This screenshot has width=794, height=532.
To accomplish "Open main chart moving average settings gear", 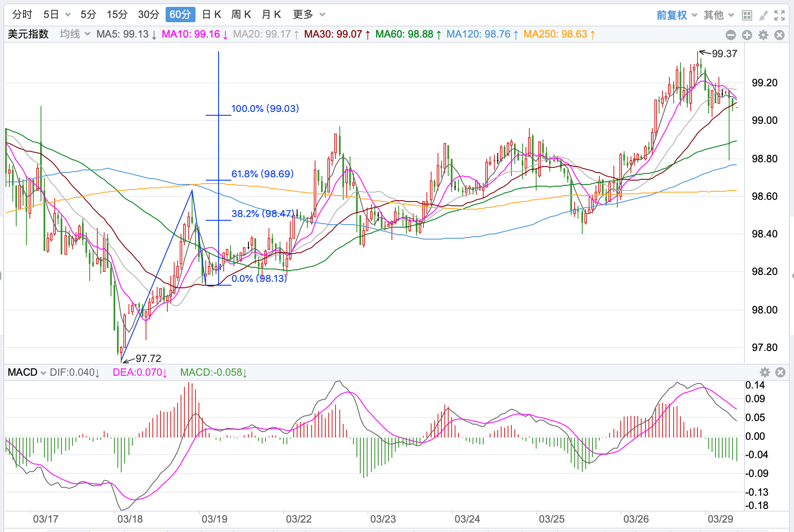I will pos(763,35).
